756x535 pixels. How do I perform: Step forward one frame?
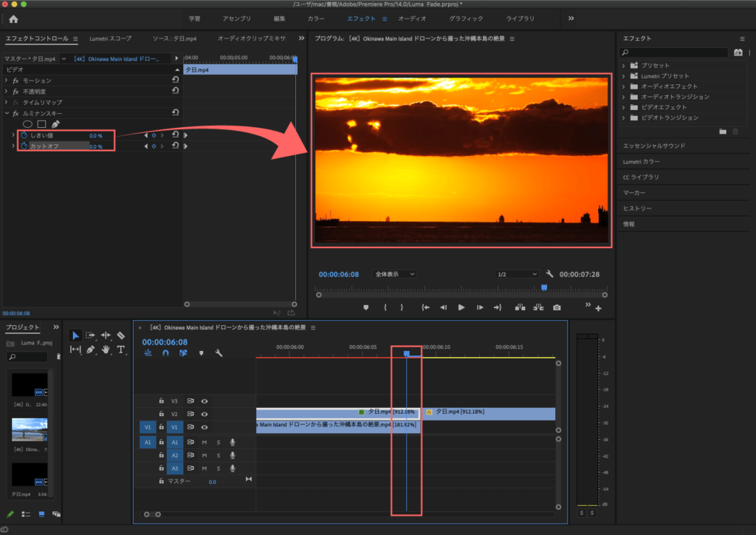point(480,307)
